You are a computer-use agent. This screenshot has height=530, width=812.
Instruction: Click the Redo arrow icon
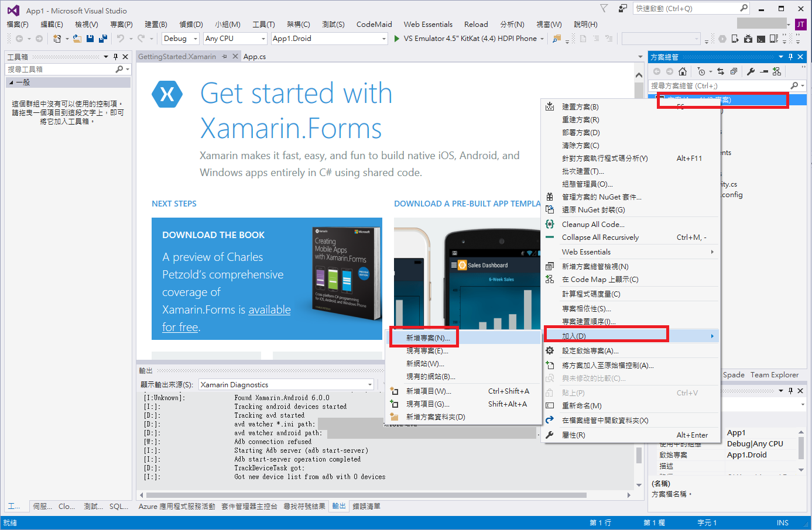pyautogui.click(x=141, y=39)
